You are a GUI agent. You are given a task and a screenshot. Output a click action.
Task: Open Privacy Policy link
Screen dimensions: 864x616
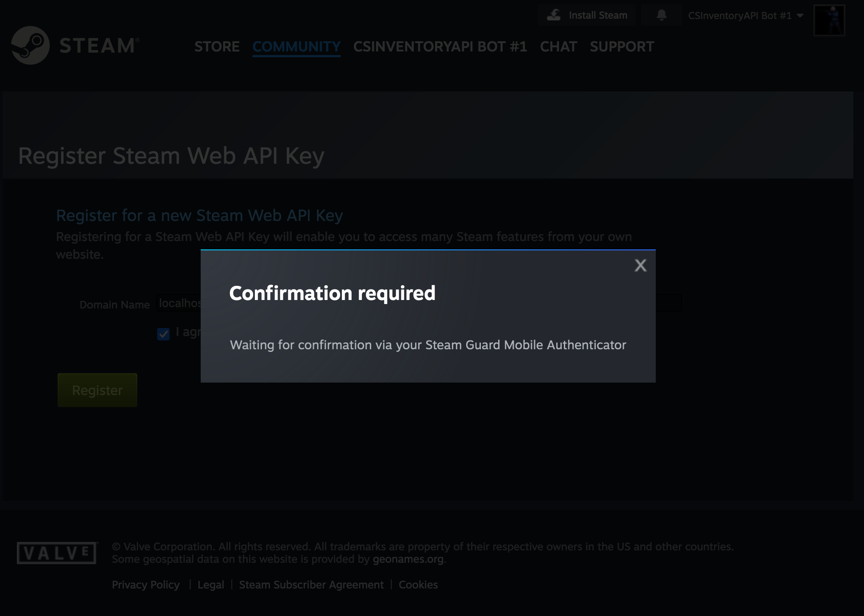[146, 585]
